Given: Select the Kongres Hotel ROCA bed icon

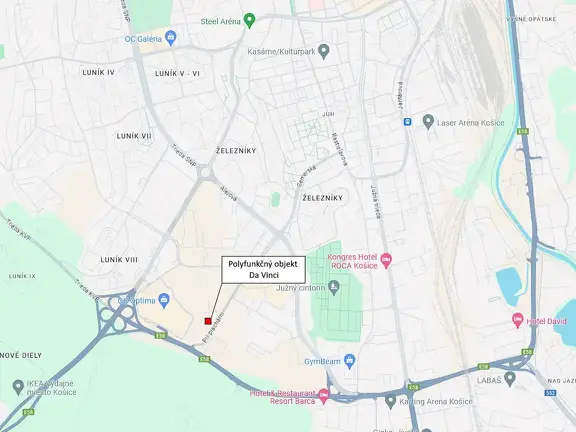Looking at the screenshot, I should pyautogui.click(x=386, y=260).
